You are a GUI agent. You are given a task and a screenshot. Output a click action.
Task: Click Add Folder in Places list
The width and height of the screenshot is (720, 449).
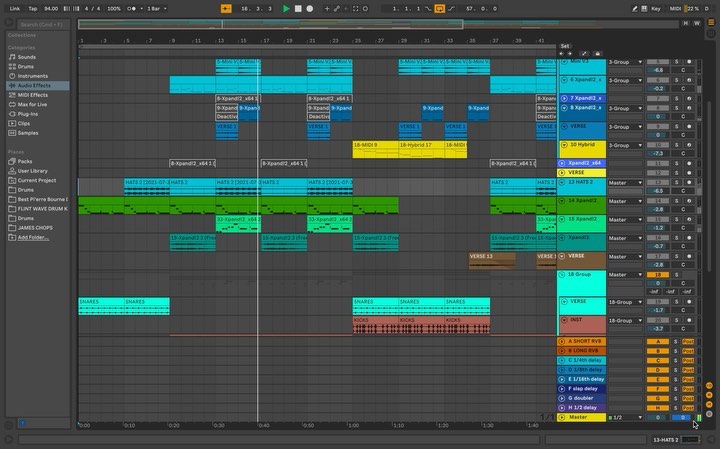point(32,237)
